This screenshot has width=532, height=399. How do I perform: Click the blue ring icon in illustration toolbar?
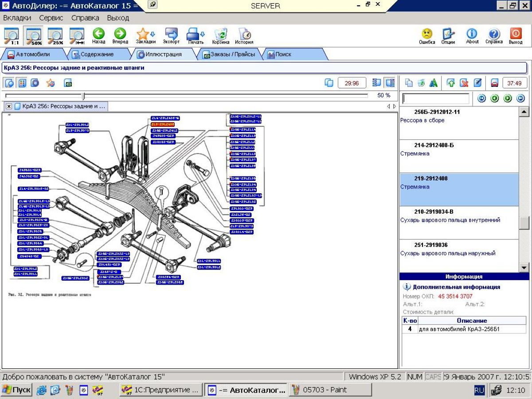pyautogui.click(x=35, y=83)
